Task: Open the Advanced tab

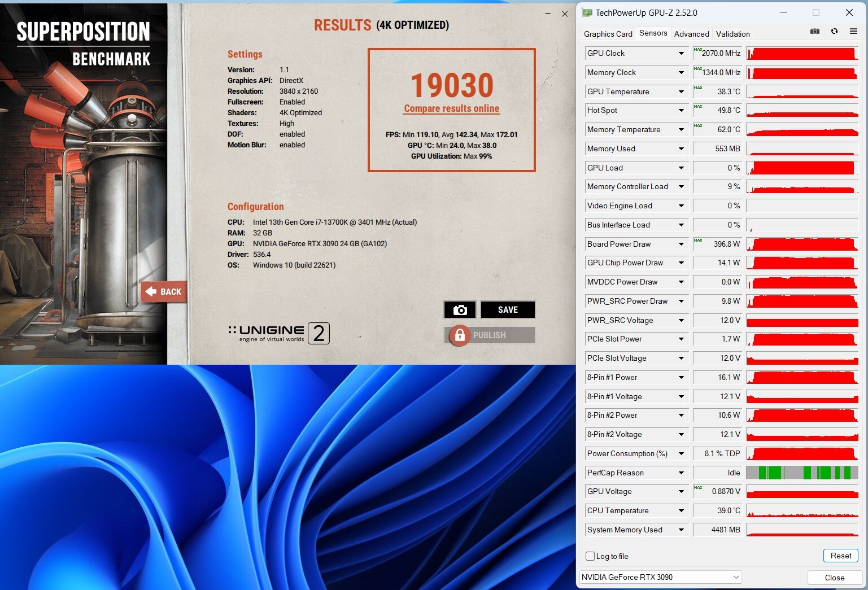Action: [x=692, y=34]
